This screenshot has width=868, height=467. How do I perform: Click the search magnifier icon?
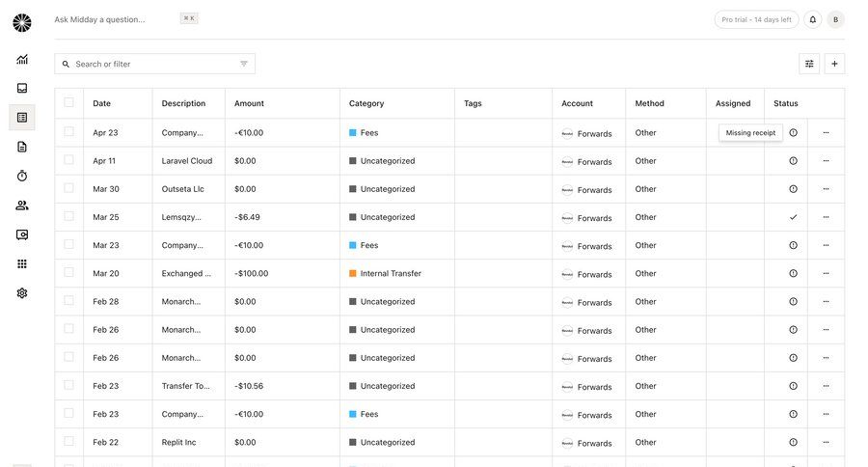tap(66, 65)
